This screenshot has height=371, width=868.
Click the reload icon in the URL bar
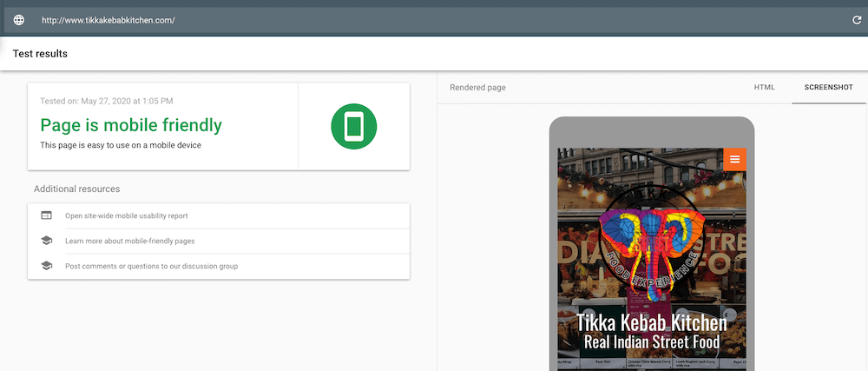(x=857, y=21)
